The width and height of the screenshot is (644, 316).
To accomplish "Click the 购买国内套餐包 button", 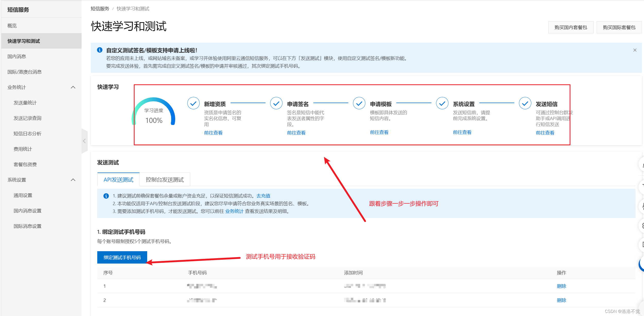I will pyautogui.click(x=570, y=27).
